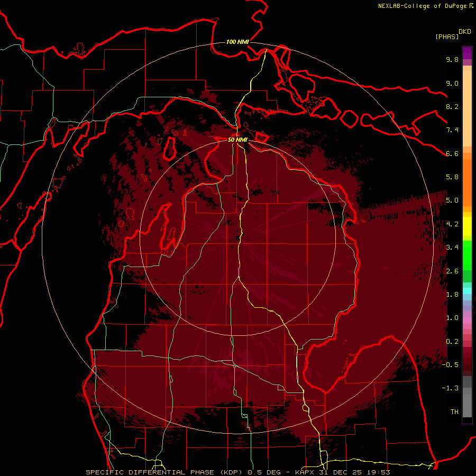
Task: Click the 5.8 legend value
Action: 452,177
